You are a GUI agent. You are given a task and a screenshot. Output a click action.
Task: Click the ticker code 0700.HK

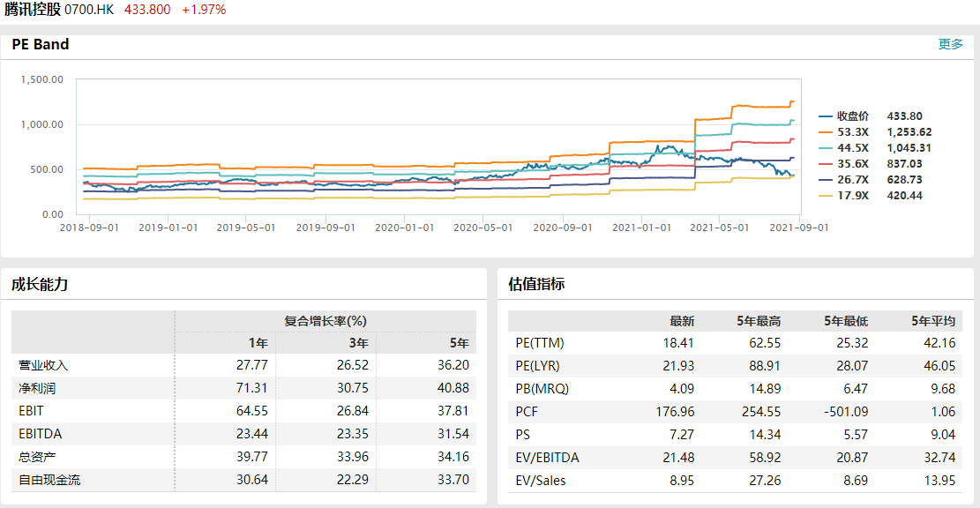pyautogui.click(x=89, y=10)
